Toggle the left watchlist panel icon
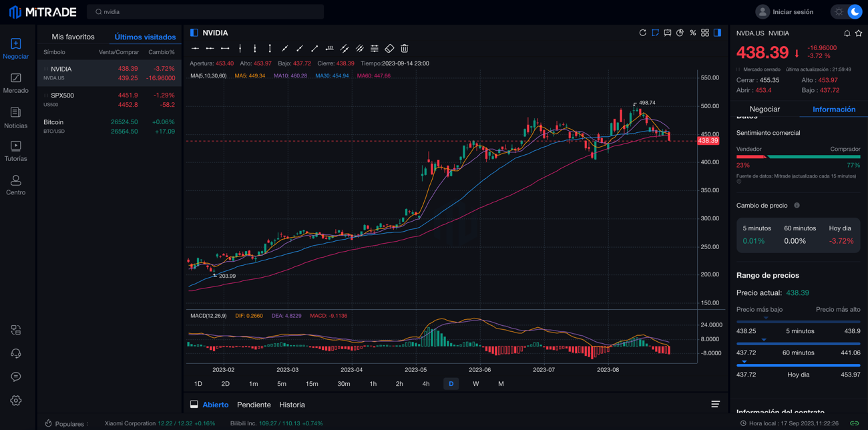The width and height of the screenshot is (868, 430). (x=194, y=33)
